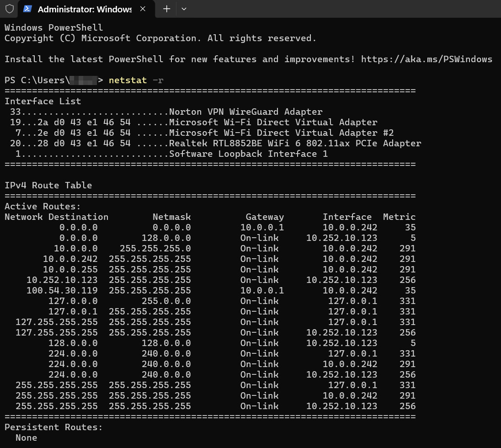Viewport: 501px width, 448px height.
Task: Click the 'Gateway' column header
Action: [265, 217]
